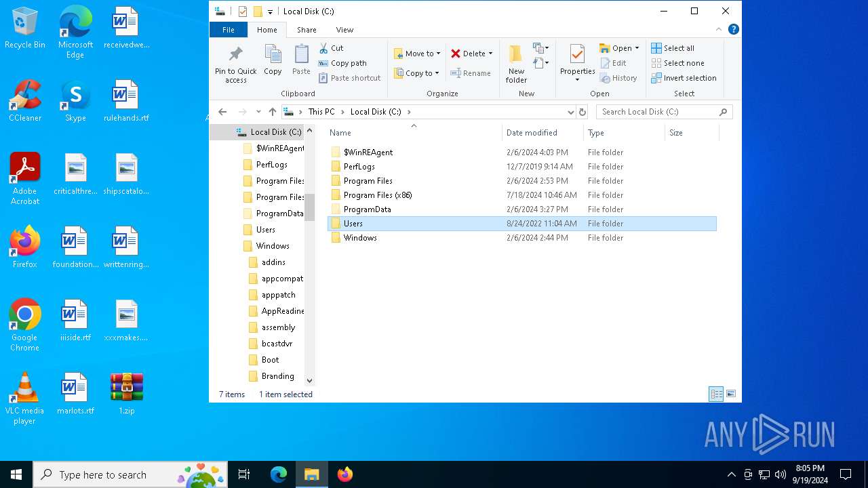The image size is (868, 488).
Task: Switch to the Share ribbon tab
Action: coord(307,30)
